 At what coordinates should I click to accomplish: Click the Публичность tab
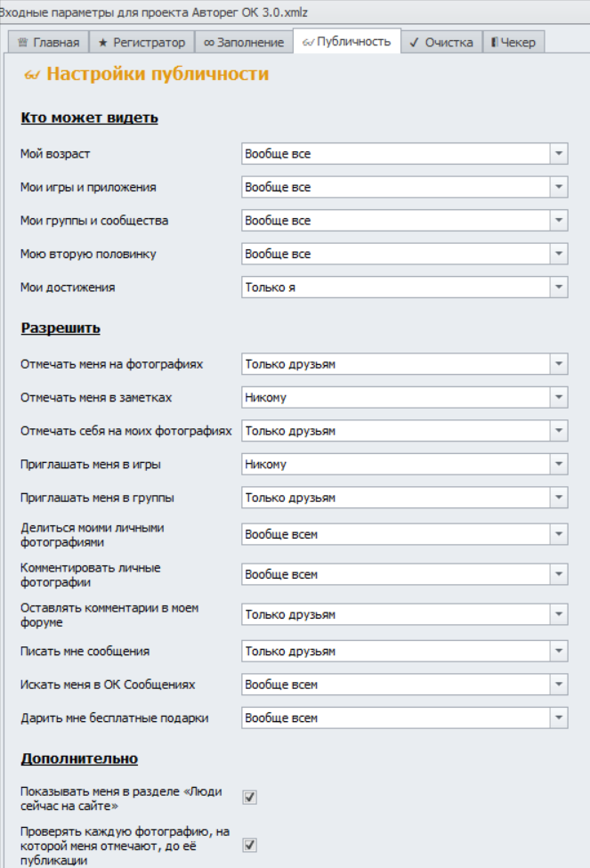[346, 42]
